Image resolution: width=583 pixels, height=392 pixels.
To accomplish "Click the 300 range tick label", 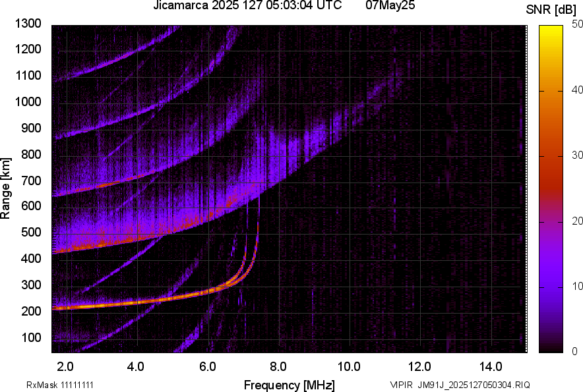I will (31, 285).
